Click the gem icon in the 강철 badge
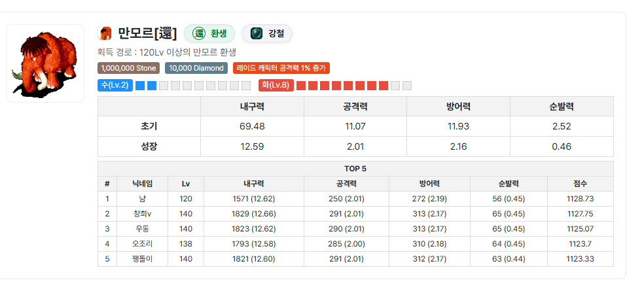Viewport: 644px width, 289px height. (257, 33)
